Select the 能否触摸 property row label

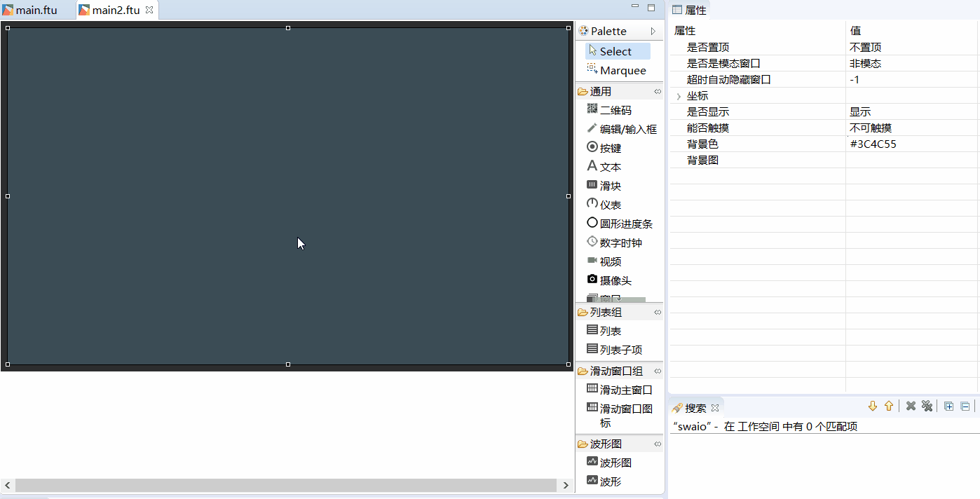pyautogui.click(x=708, y=128)
